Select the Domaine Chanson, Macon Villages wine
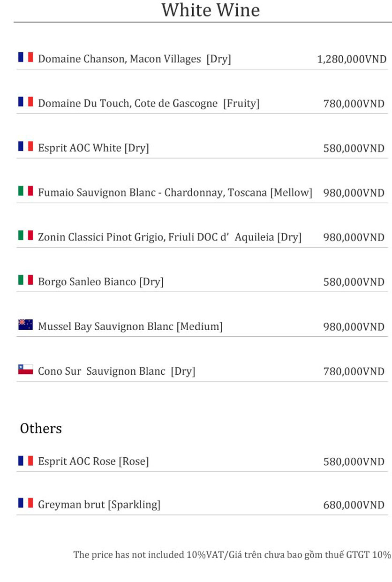The image size is (392, 582). point(135,59)
